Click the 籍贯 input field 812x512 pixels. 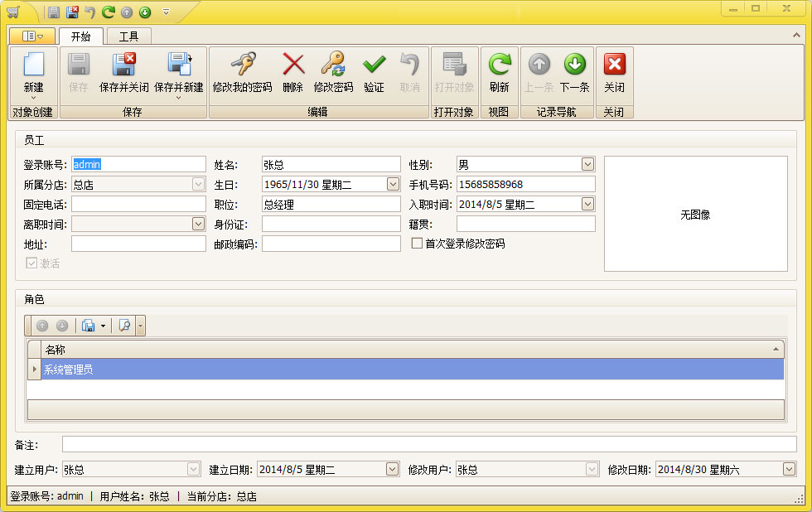(525, 224)
